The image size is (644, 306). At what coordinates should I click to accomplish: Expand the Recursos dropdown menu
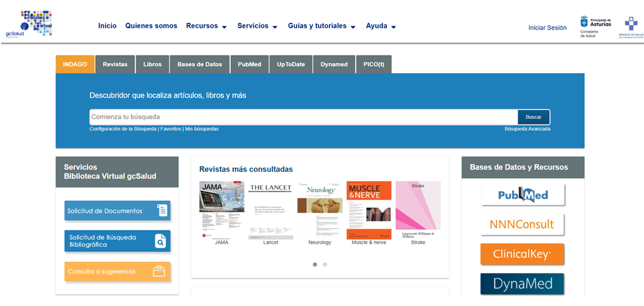[206, 26]
